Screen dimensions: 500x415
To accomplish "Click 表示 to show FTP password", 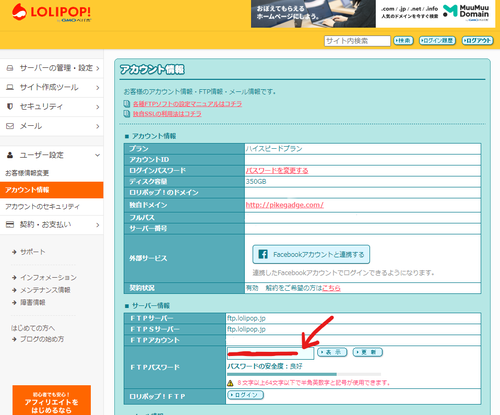I will (332, 352).
